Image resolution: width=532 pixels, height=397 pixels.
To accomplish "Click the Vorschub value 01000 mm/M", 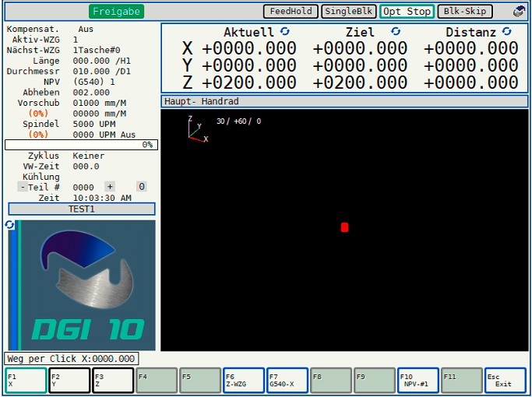I will tap(100, 103).
